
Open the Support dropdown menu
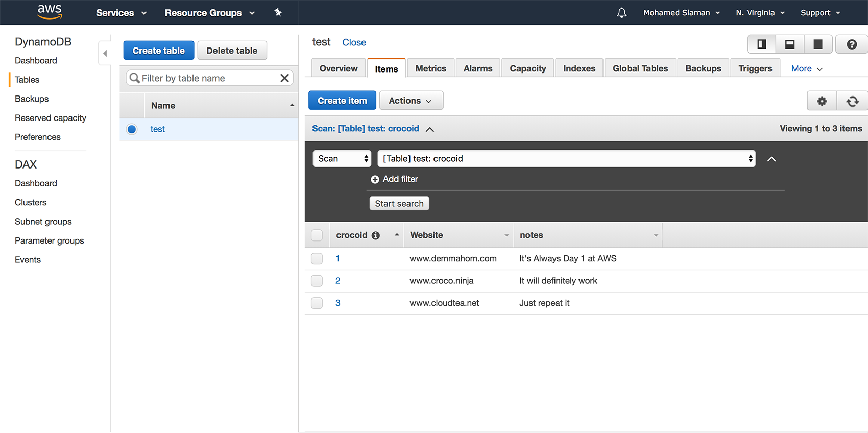[820, 13]
